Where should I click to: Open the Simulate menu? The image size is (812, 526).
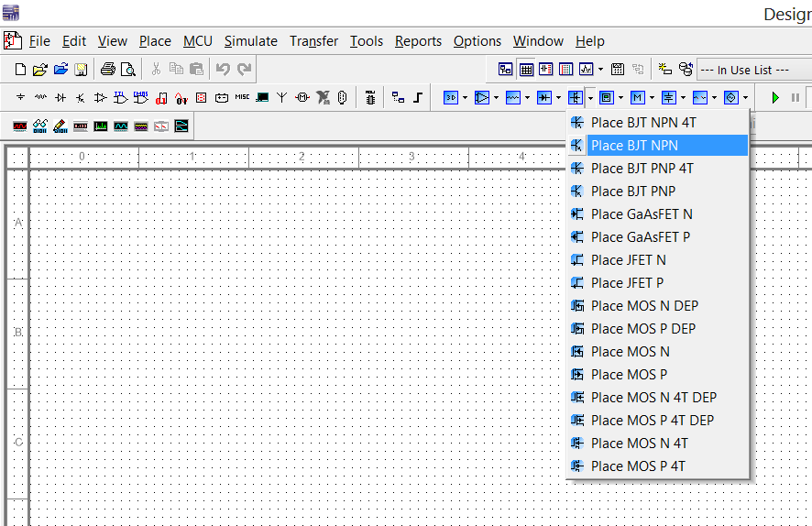click(250, 41)
